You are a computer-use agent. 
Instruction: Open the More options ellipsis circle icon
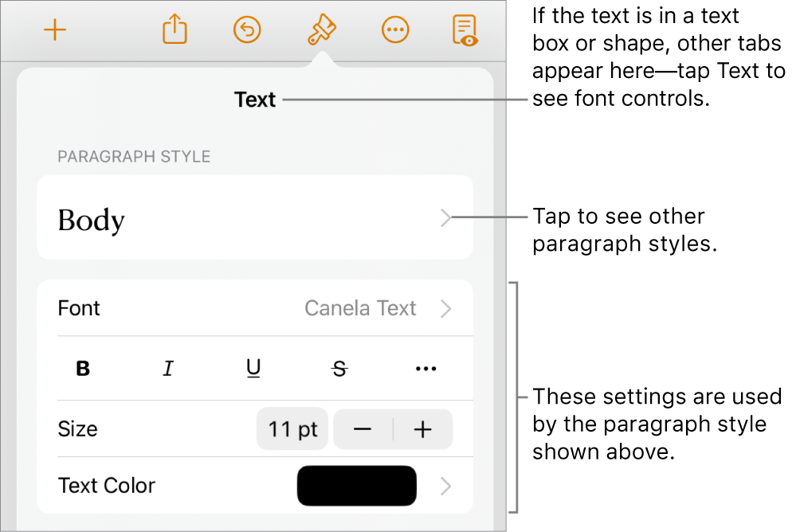[394, 30]
